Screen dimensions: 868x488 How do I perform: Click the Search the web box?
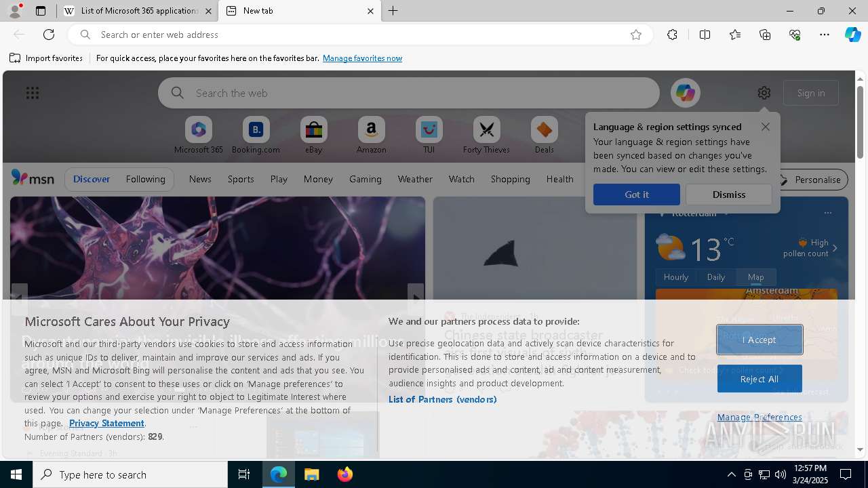409,93
